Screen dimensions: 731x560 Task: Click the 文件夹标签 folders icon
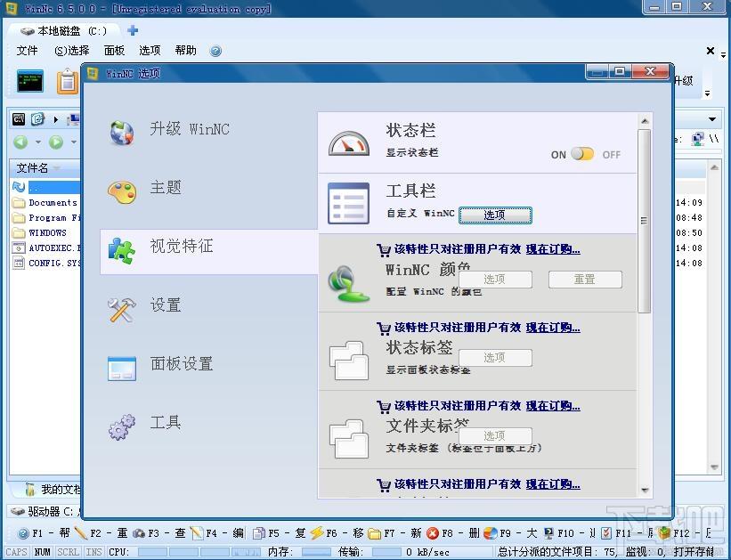point(349,438)
